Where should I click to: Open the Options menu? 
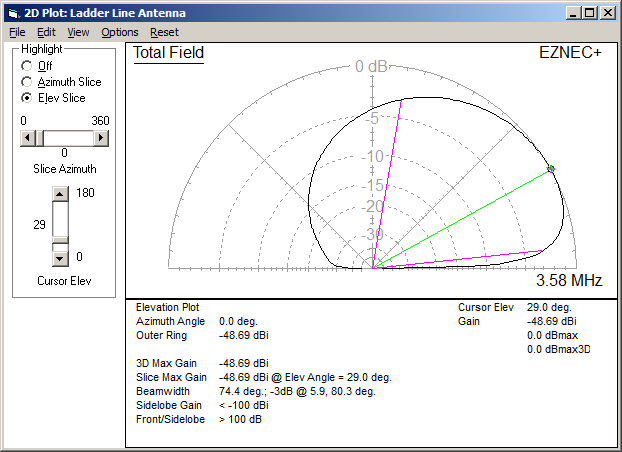pyautogui.click(x=120, y=32)
